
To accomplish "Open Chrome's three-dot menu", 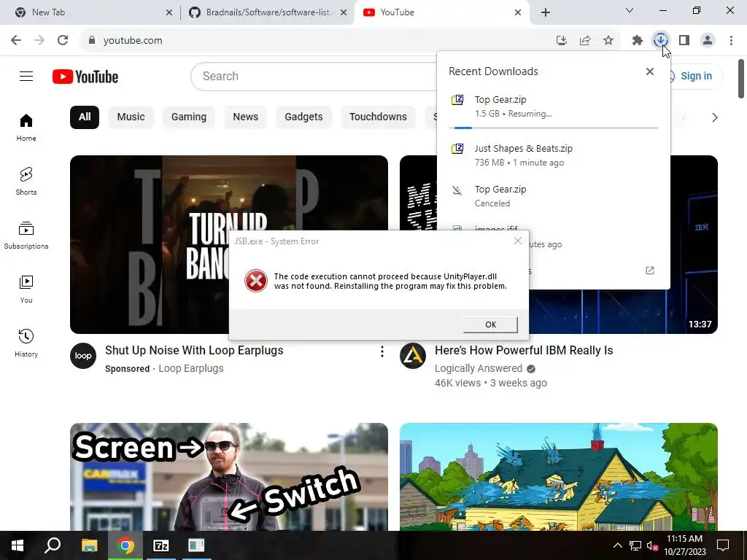I will pyautogui.click(x=731, y=41).
